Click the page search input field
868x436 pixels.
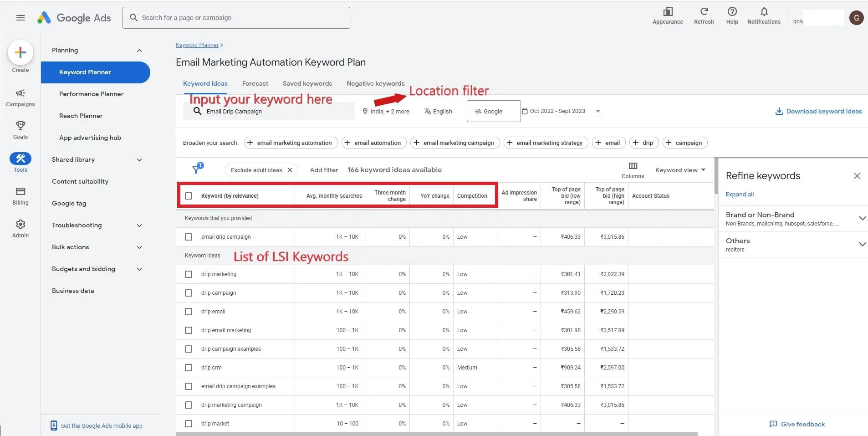pyautogui.click(x=236, y=17)
